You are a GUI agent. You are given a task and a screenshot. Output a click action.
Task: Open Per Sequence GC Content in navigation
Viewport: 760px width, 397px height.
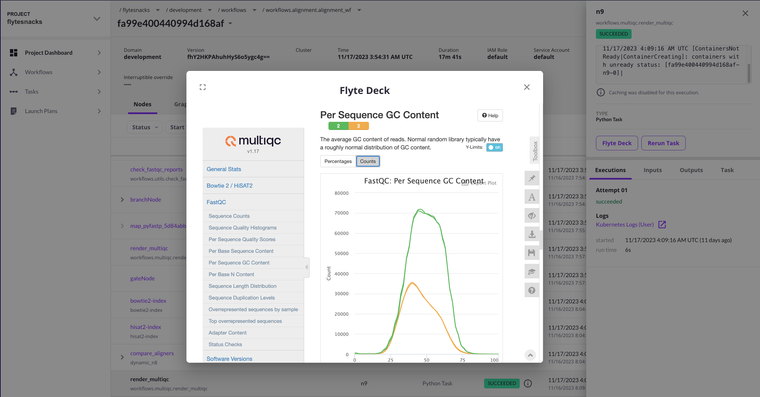click(x=239, y=263)
